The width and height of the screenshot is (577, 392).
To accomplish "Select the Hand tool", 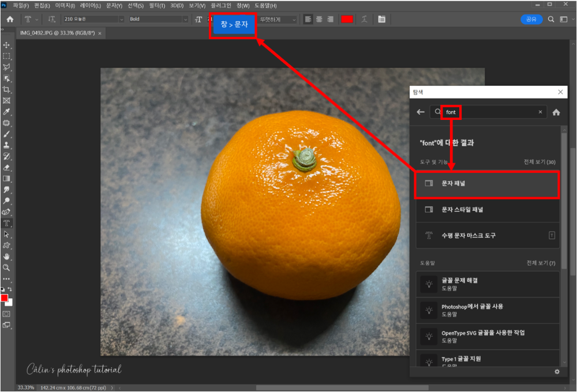I will (6, 257).
